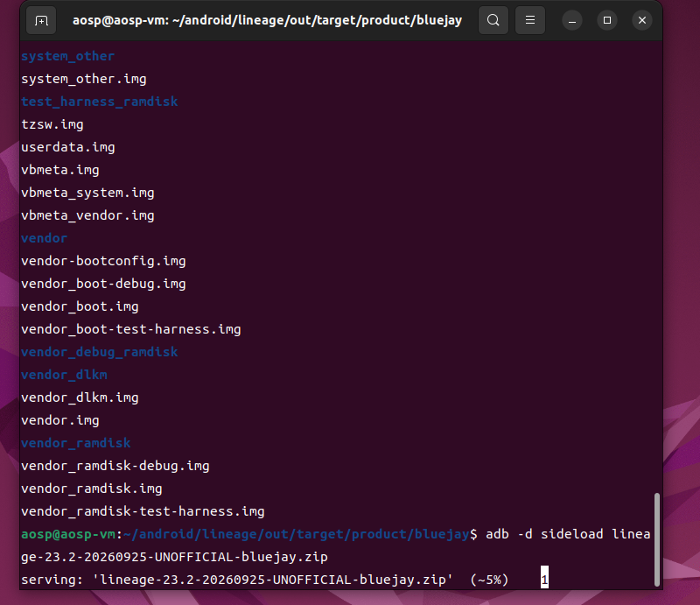
Task: Click the terminal cursor block
Action: point(544,577)
